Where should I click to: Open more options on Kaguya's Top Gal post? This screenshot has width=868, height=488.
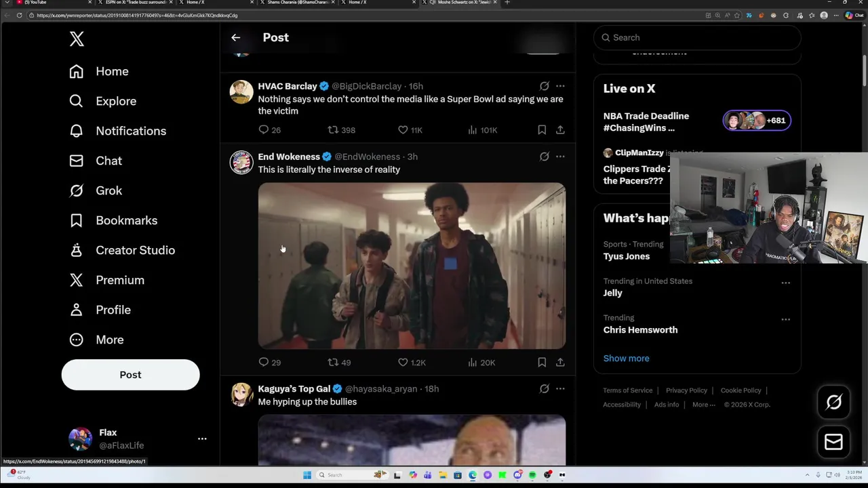(x=560, y=388)
